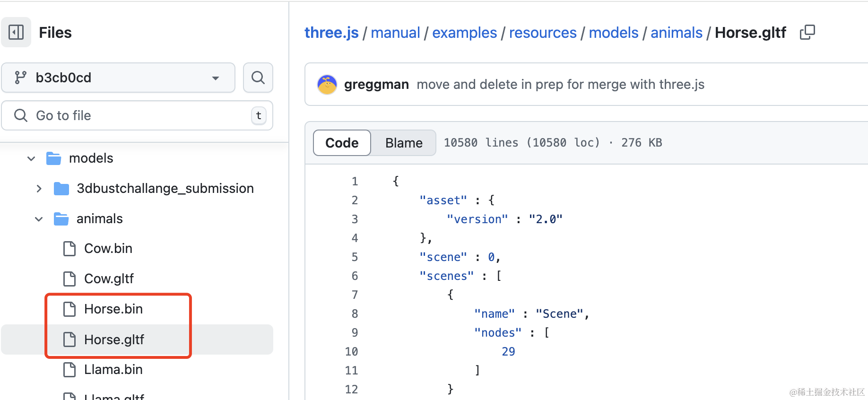The image size is (868, 400).
Task: Collapse the models folder chevron
Action: click(31, 158)
